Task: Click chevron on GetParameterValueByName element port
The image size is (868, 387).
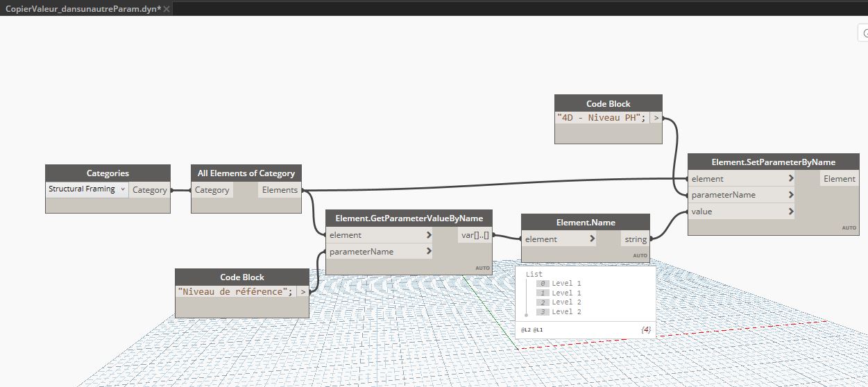Action: click(429, 235)
